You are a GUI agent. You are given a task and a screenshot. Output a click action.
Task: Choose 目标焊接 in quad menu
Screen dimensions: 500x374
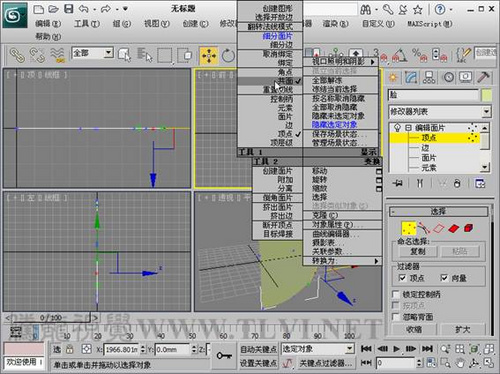[278, 234]
